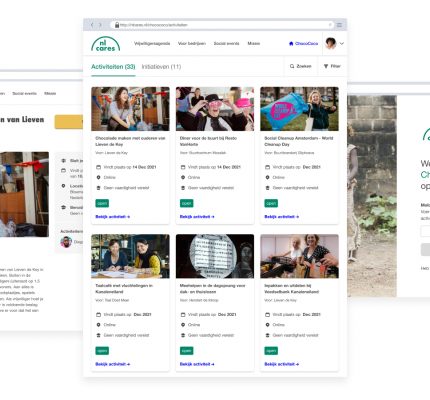The height and width of the screenshot is (400, 430).
Task: Go back with the browser back arrow
Action: (x=92, y=25)
